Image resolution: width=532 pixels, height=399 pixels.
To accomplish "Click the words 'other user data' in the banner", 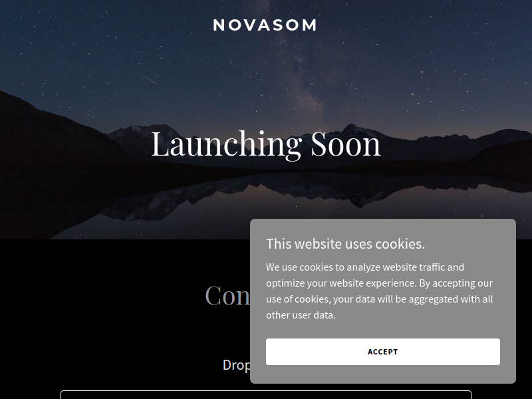I will [300, 315].
